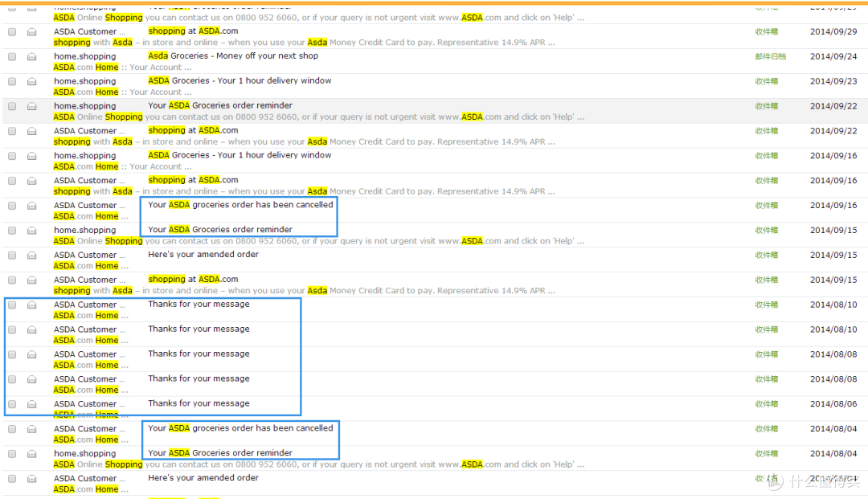The height and width of the screenshot is (499, 868).
Task: Tick checkbox for 2014/09/29 shopping at ASDA.com email
Action: 12,31
